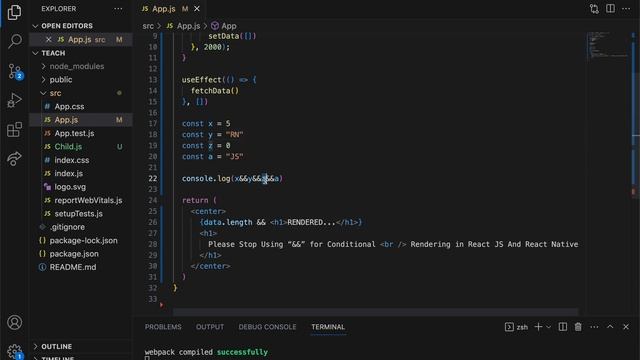Switch to the Problems tab

click(163, 327)
